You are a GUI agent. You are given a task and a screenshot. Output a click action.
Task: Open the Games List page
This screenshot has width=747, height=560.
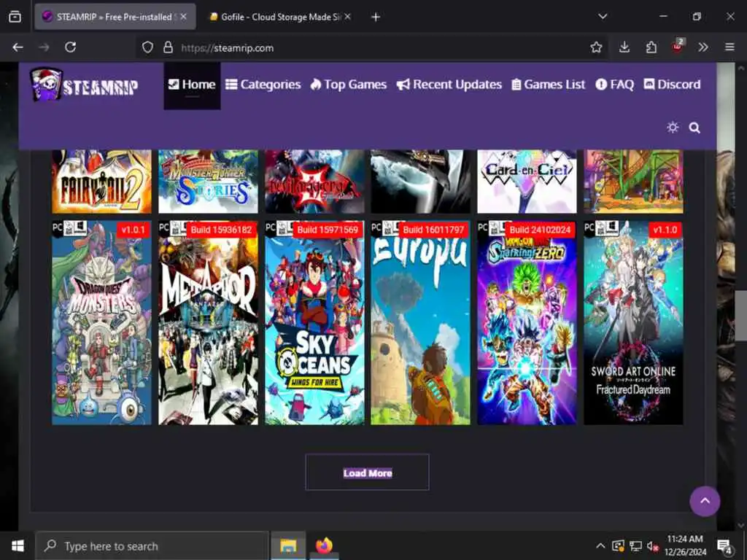pos(549,85)
